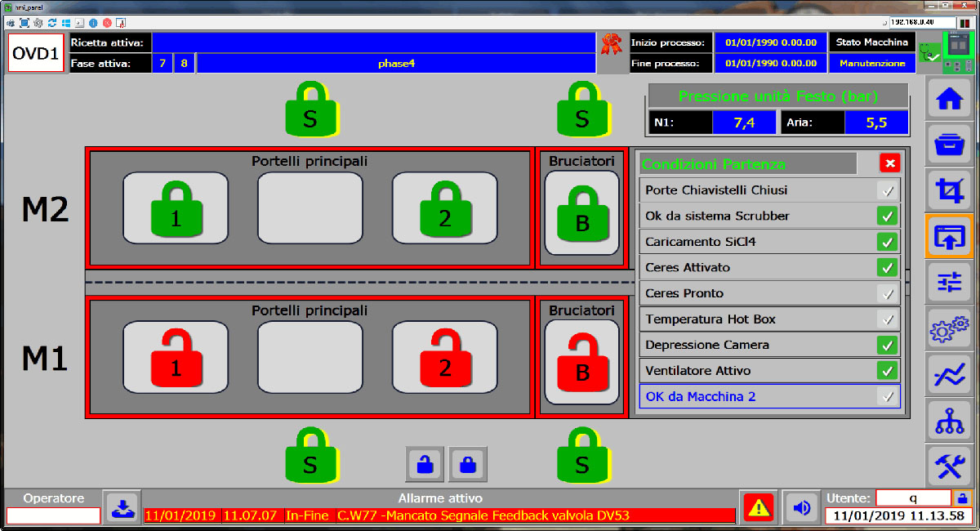Screen dimensions: 980x531
Task: Close the Condizioni Partenza panel
Action: point(889,163)
